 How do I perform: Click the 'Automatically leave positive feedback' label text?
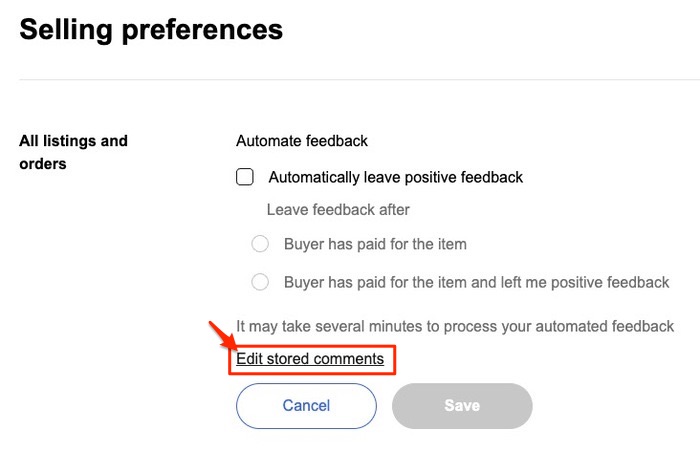395,177
